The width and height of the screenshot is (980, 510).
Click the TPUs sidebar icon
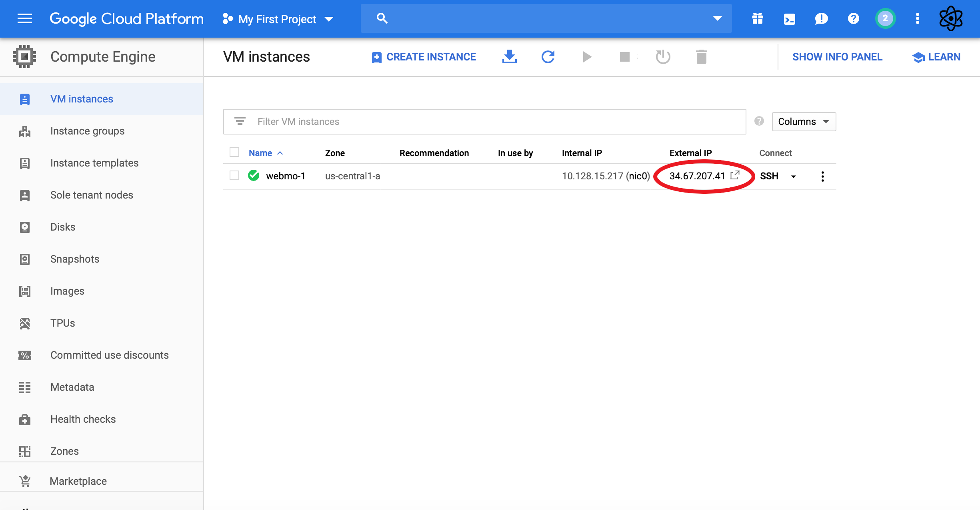point(25,323)
